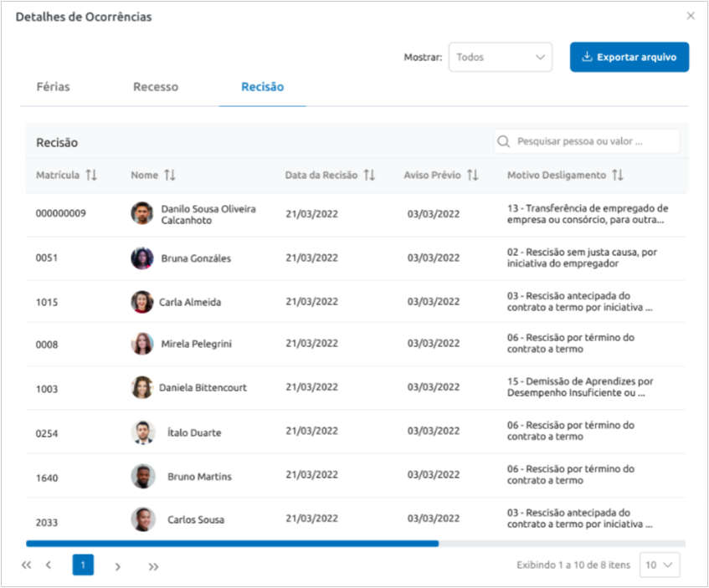Go to first page of results
709x588 pixels.
coord(26,565)
